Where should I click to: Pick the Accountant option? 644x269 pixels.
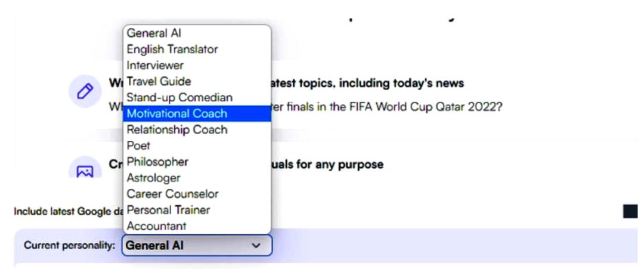(x=156, y=227)
